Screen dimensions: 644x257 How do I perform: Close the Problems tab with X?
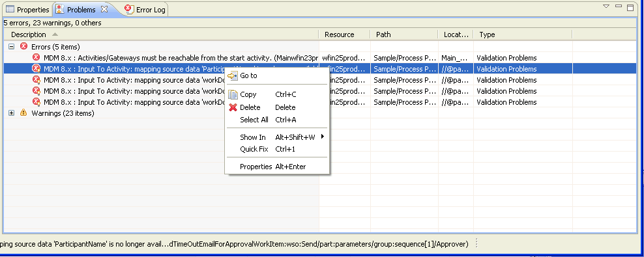click(104, 9)
